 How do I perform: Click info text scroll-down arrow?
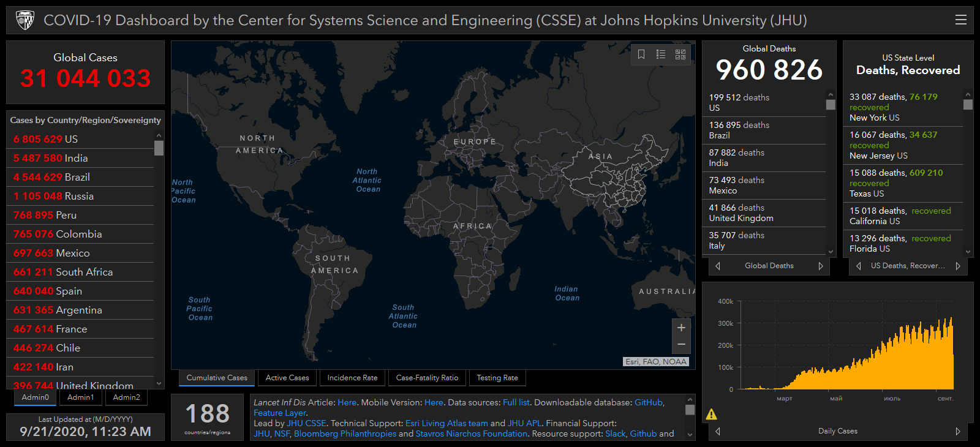(x=690, y=435)
